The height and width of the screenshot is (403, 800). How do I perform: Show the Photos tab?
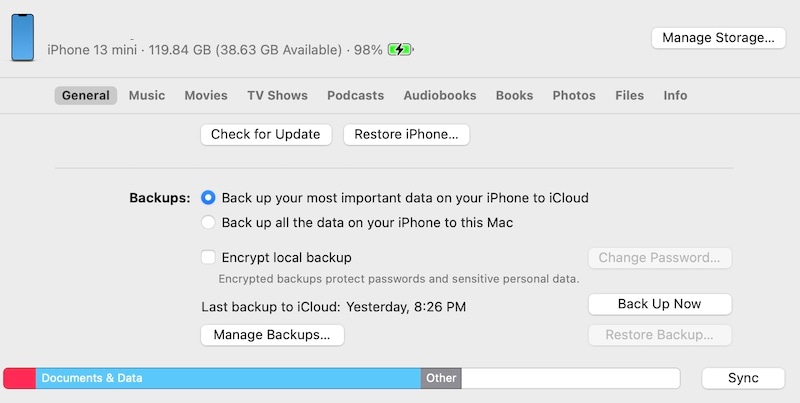pyautogui.click(x=574, y=96)
